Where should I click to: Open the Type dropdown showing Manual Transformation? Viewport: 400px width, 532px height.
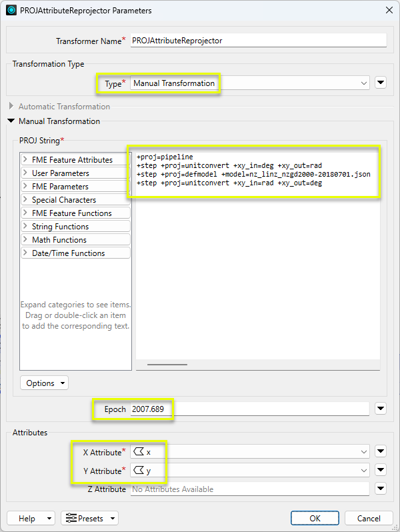point(249,83)
